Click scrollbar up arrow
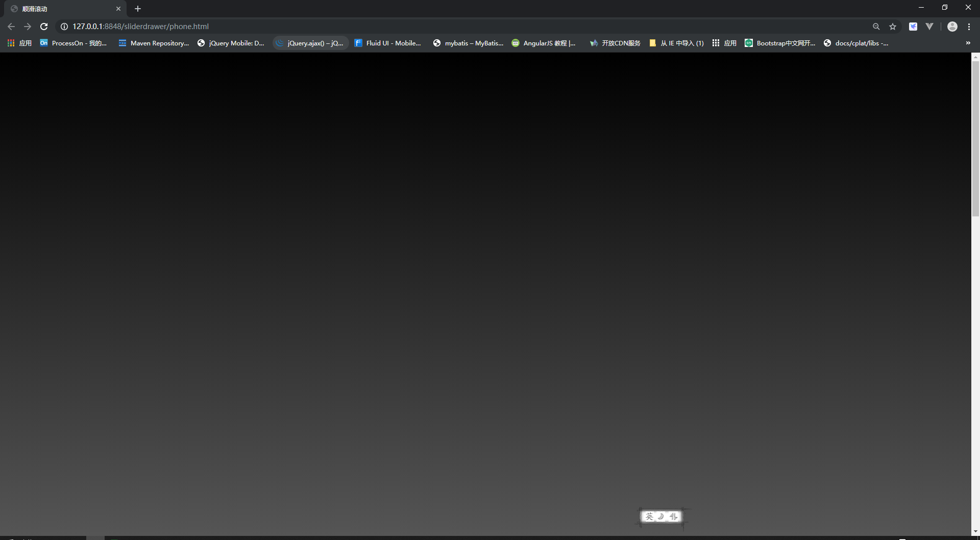This screenshot has width=980, height=540. 975,57
